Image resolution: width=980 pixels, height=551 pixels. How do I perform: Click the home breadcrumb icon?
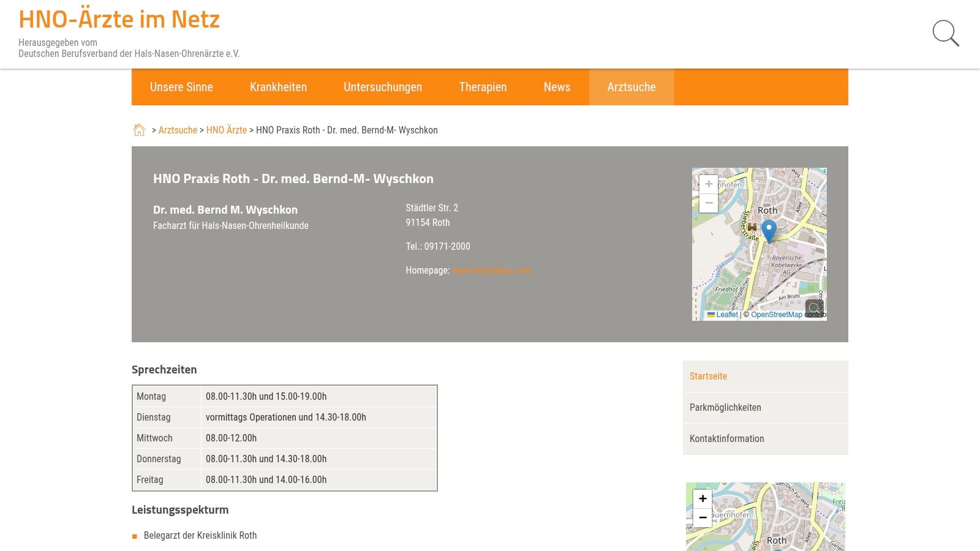(139, 130)
